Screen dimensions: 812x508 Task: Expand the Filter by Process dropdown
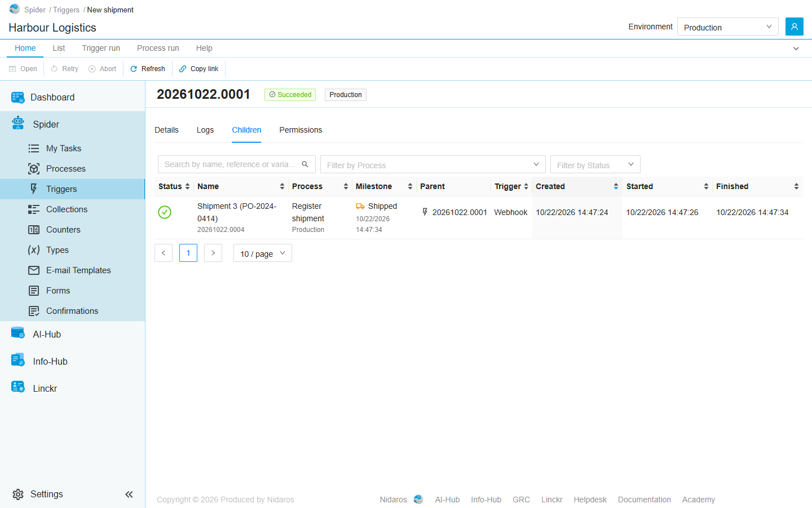433,164
